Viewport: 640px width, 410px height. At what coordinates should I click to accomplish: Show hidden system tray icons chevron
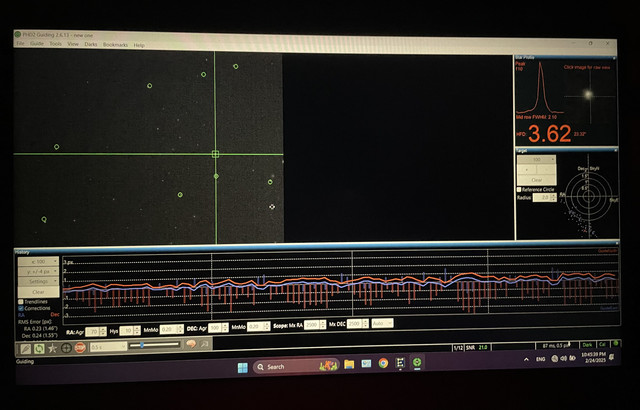527,360
